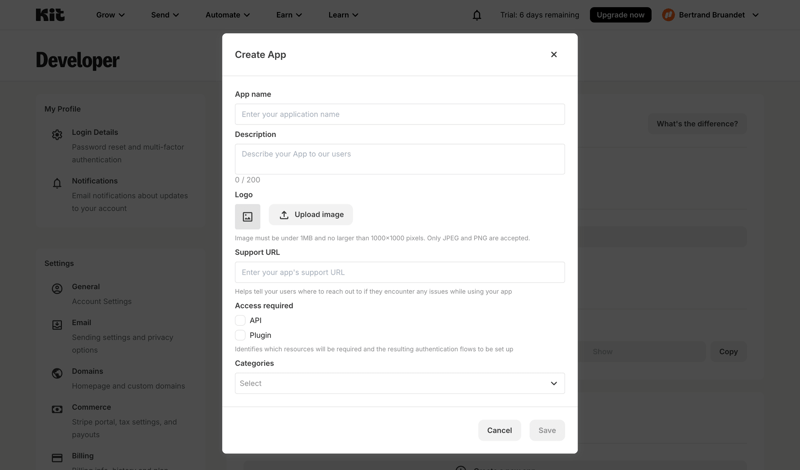The width and height of the screenshot is (800, 470).
Task: Expand the Automate menu
Action: coord(228,15)
